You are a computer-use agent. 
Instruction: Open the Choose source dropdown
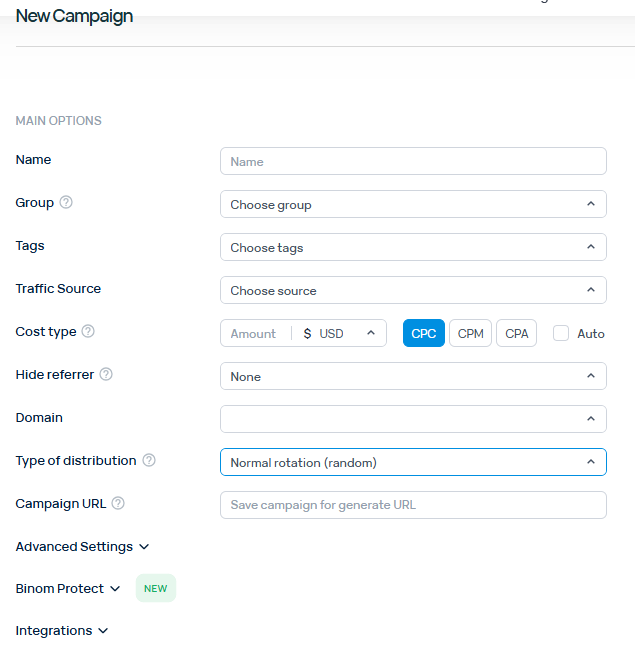coord(413,290)
